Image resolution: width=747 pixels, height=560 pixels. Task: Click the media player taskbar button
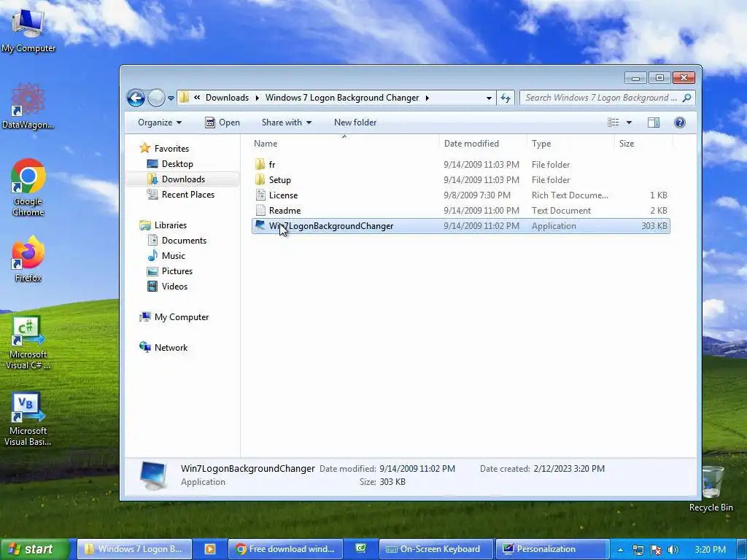209,549
